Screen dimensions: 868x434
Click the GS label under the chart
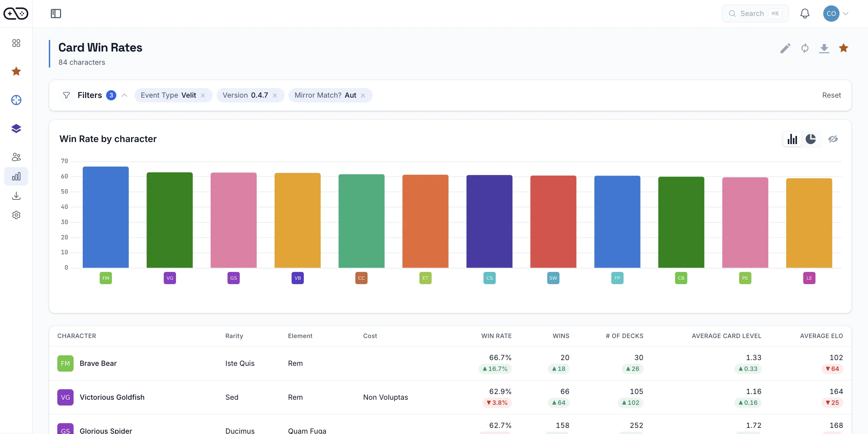234,278
